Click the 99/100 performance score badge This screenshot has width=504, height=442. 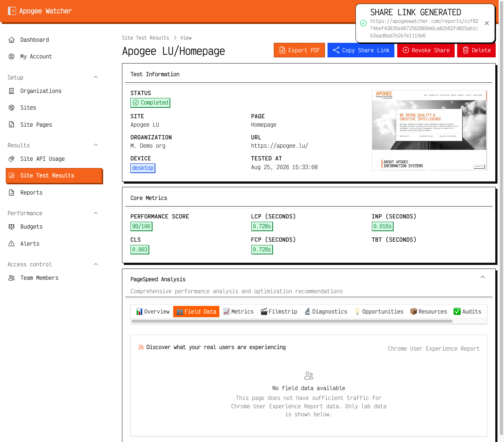point(141,226)
